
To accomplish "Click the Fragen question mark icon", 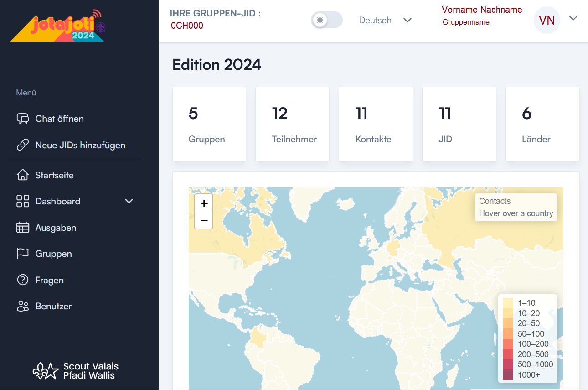I will pyautogui.click(x=23, y=280).
